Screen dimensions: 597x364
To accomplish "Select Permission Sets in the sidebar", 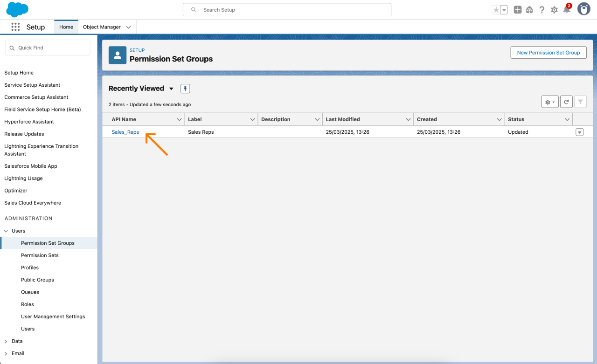I will click(40, 255).
